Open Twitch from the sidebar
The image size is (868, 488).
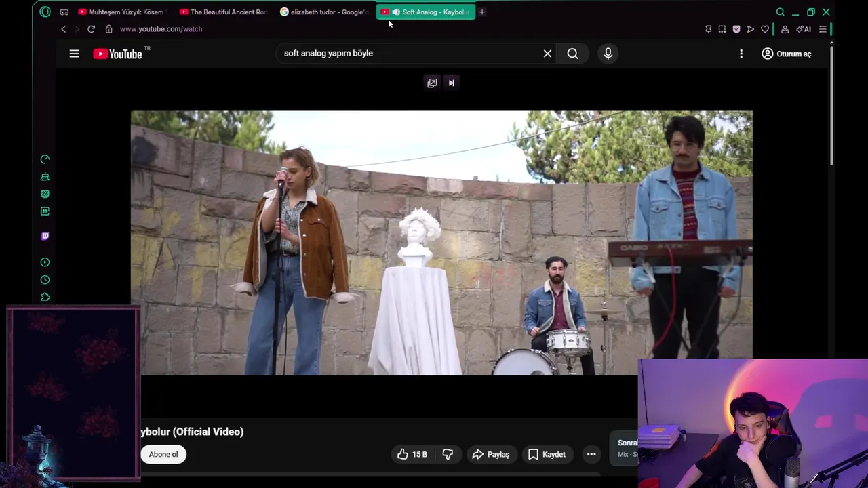tap(45, 237)
